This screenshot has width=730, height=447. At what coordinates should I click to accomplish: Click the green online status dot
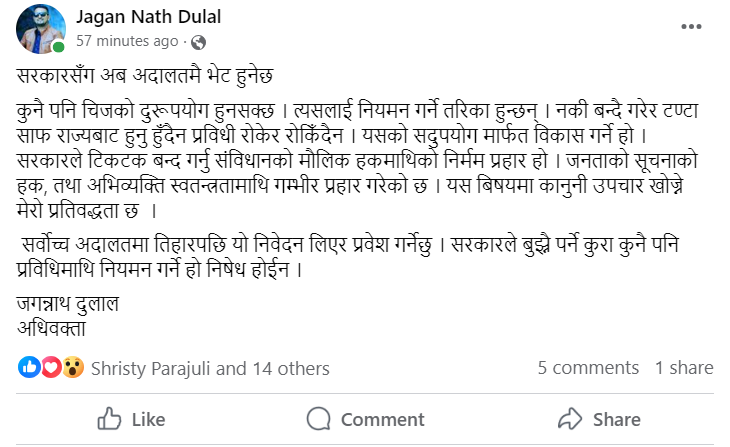tap(59, 46)
